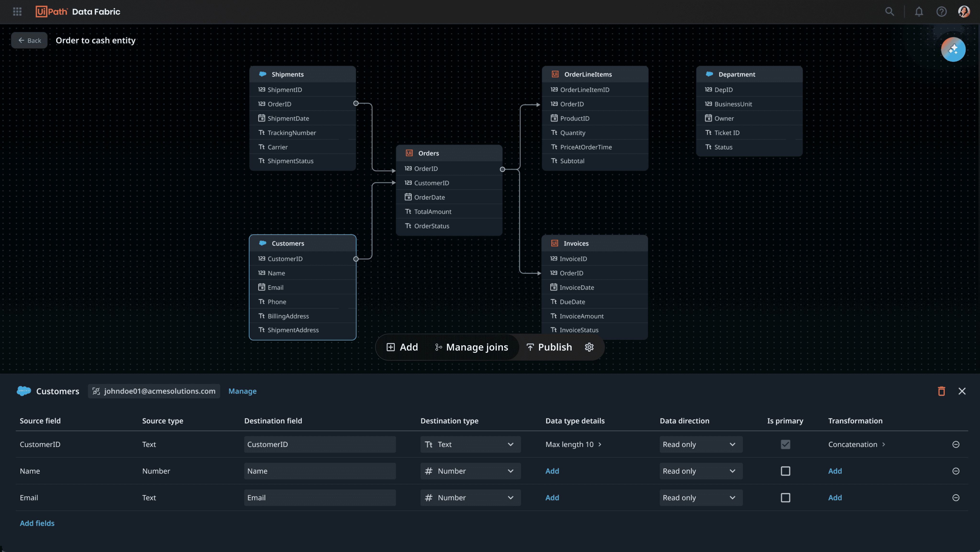980x552 pixels.
Task: Check Is primary for Email field
Action: pos(785,498)
